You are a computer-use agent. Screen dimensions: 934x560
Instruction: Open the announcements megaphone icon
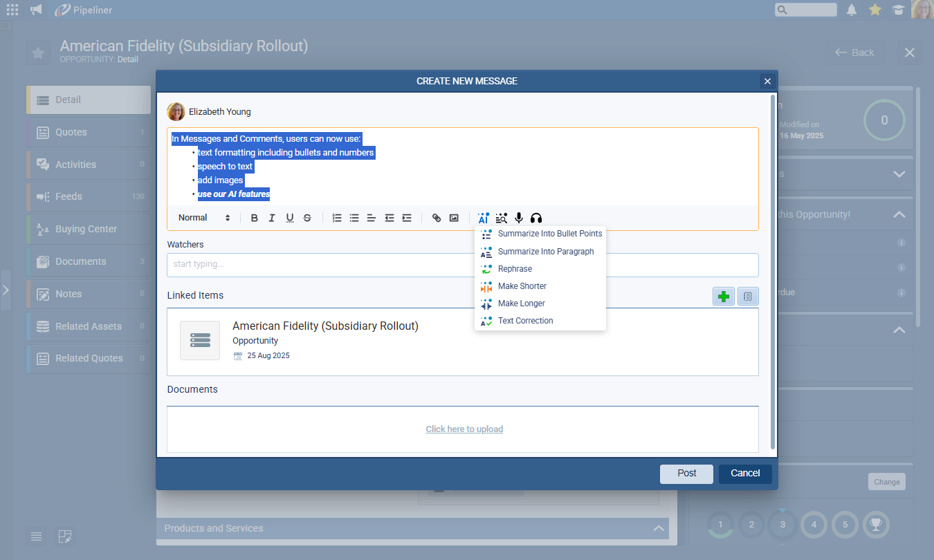click(x=36, y=10)
